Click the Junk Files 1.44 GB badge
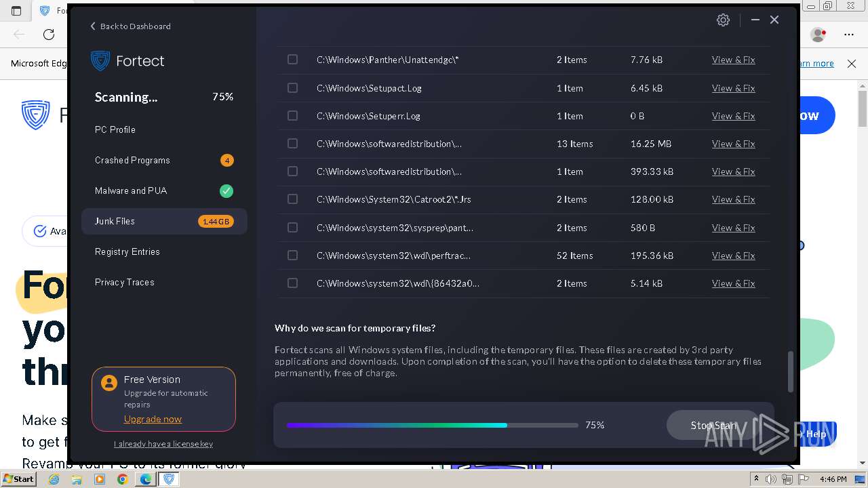Image resolution: width=868 pixels, height=488 pixels. pos(216,222)
